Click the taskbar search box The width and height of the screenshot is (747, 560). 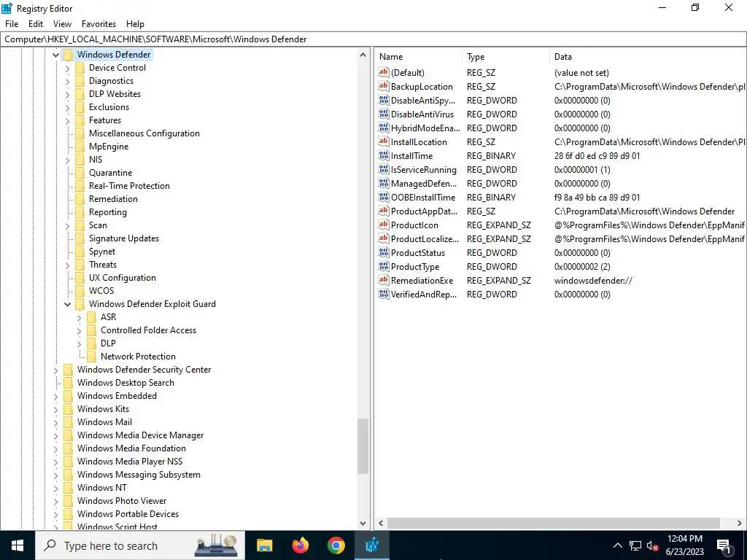(140, 545)
